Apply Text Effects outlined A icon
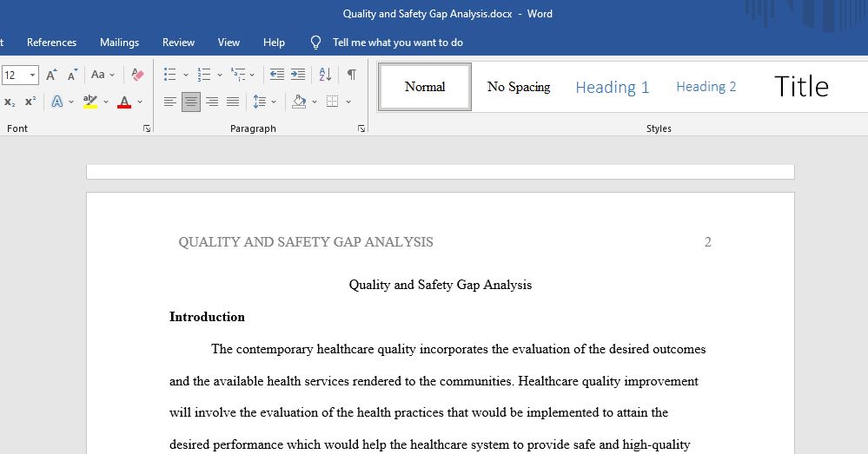This screenshot has width=868, height=454. pyautogui.click(x=57, y=102)
